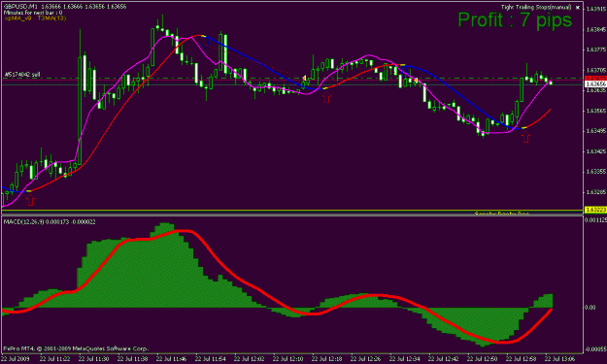Click the Tight Trailing Stops(manual) label

[536, 8]
